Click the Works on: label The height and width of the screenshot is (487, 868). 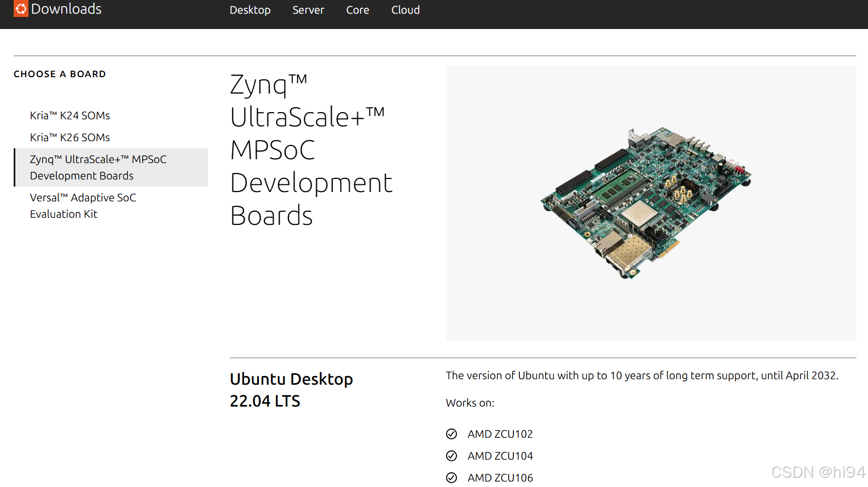click(x=470, y=403)
